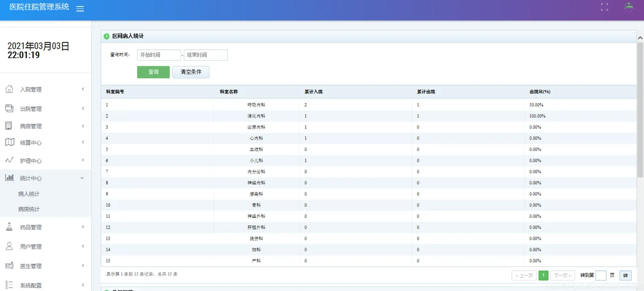Click the 出院比(%) column header
The width and height of the screenshot is (644, 291).
pos(540,91)
